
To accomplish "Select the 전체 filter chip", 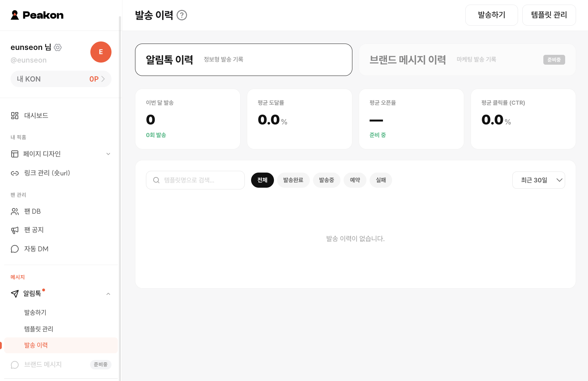I will tap(262, 180).
